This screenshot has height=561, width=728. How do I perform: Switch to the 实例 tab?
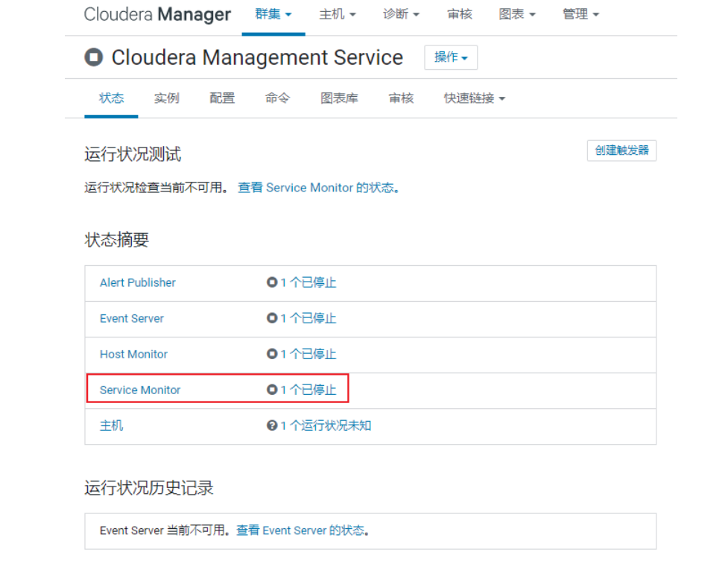point(167,98)
